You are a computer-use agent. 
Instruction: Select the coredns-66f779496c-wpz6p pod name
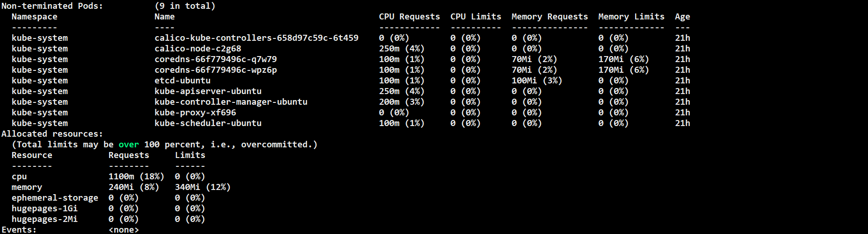(216, 70)
